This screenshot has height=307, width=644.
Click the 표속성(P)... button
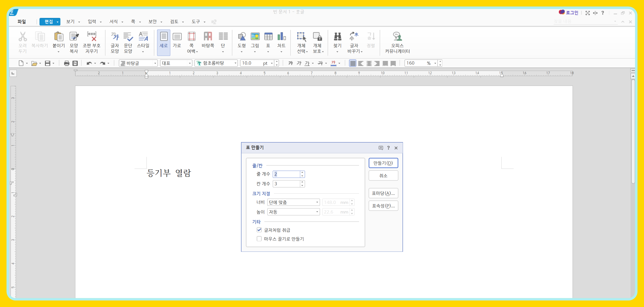pyautogui.click(x=383, y=206)
